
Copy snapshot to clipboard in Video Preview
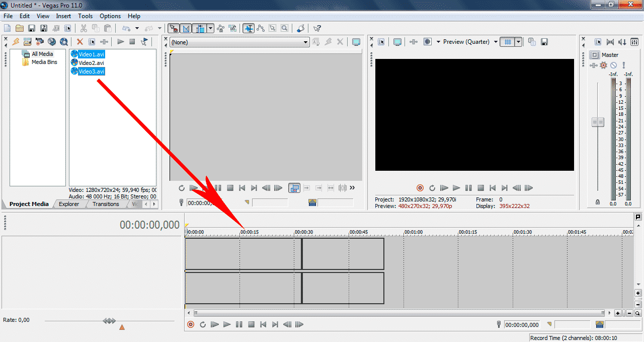click(x=532, y=42)
